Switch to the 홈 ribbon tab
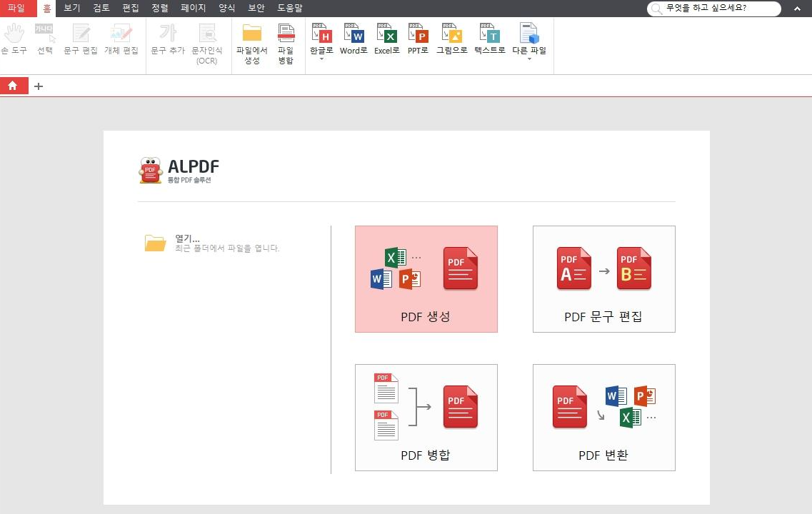 click(46, 9)
